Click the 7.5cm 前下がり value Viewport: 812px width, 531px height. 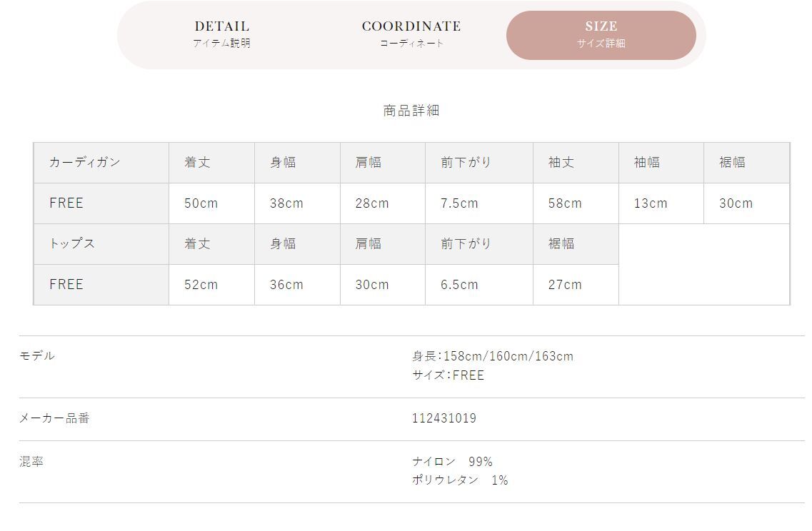[x=459, y=203]
